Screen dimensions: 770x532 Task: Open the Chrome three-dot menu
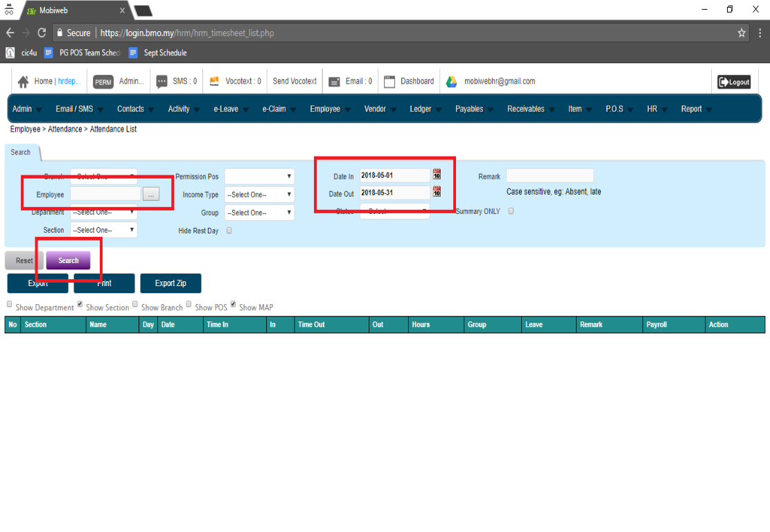point(760,33)
